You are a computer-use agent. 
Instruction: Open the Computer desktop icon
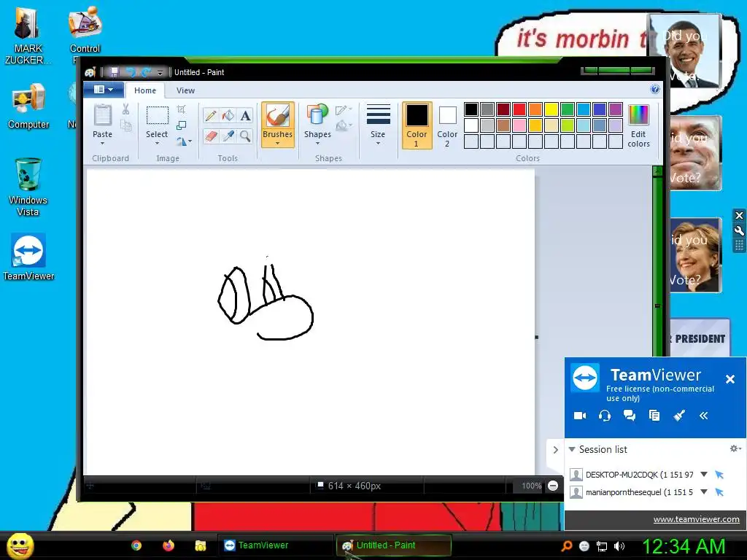point(28,106)
